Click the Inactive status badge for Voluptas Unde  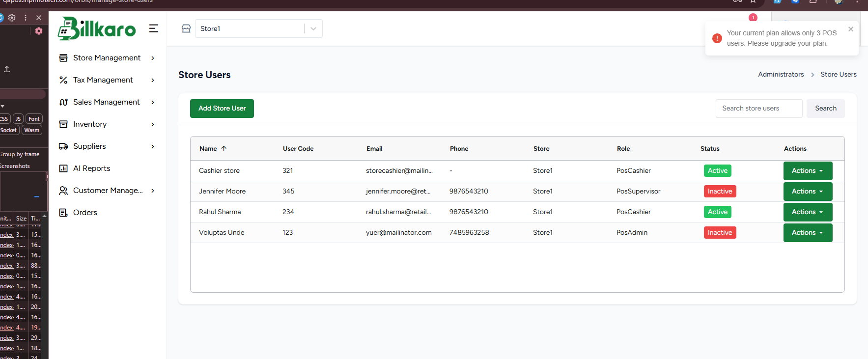pos(720,233)
